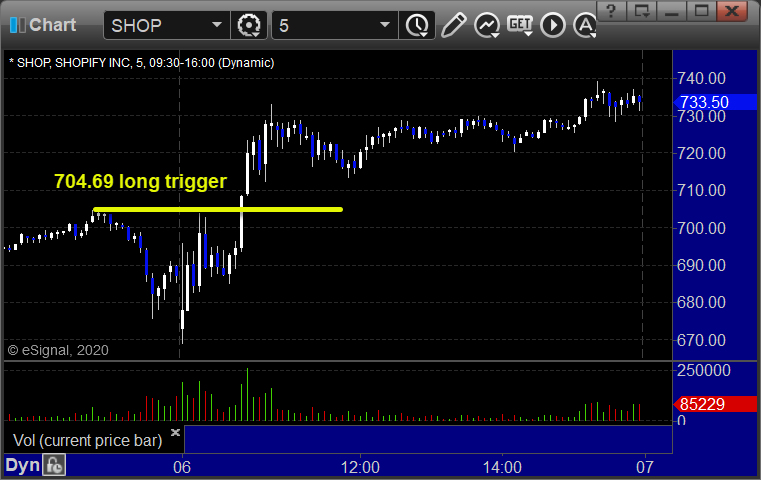
Task: Click the SHOP, SHOPIFY INC chart title
Action: pyautogui.click(x=141, y=63)
